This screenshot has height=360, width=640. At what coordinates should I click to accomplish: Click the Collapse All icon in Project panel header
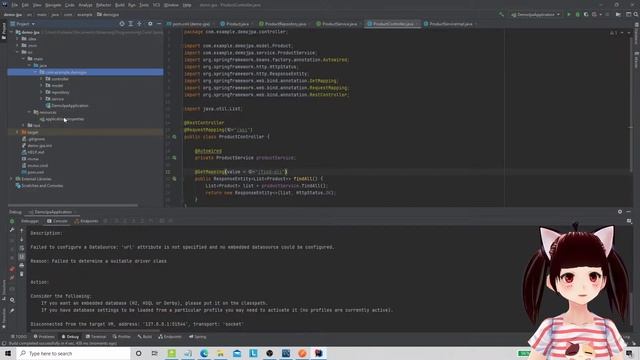pos(139,24)
